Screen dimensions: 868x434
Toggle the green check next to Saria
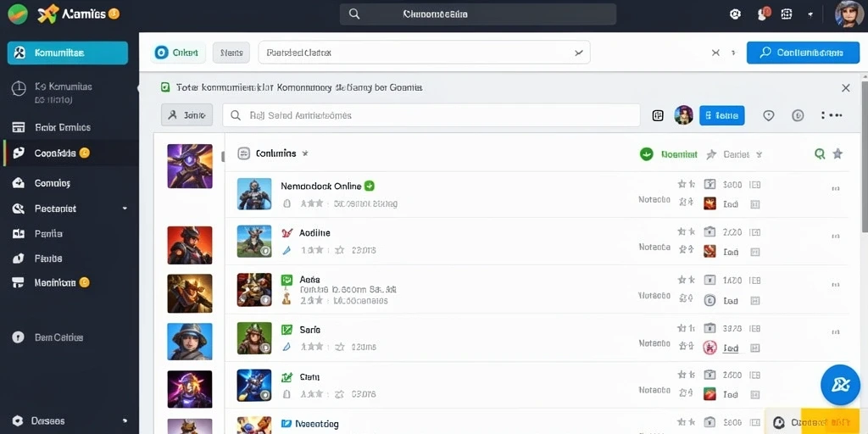pos(287,330)
